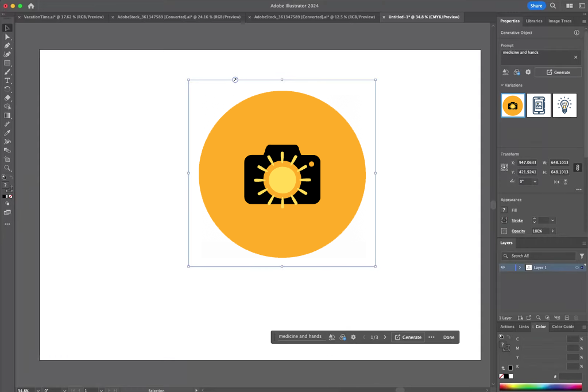Open Properties panel menu
Viewport: 588px width, 392px height.
coord(584,21)
